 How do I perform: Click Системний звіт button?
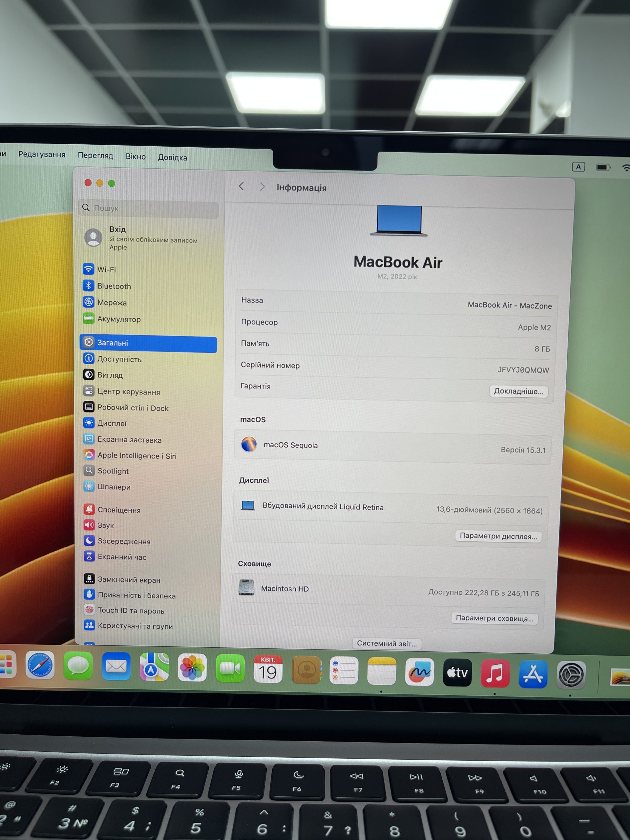387,643
